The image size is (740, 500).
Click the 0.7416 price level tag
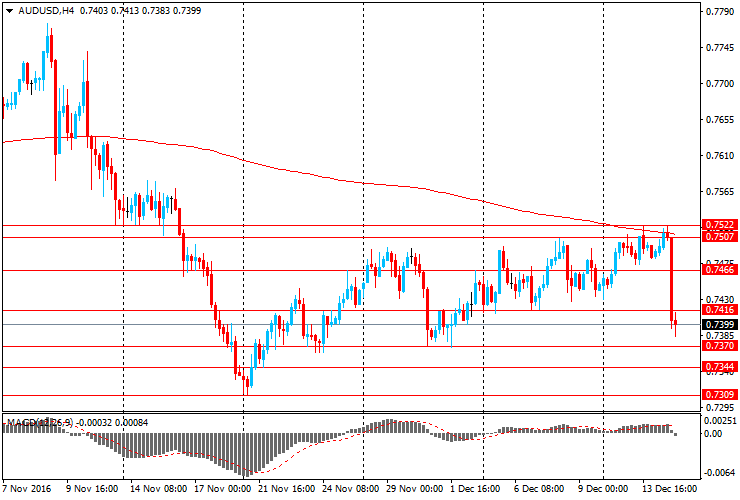[720, 312]
